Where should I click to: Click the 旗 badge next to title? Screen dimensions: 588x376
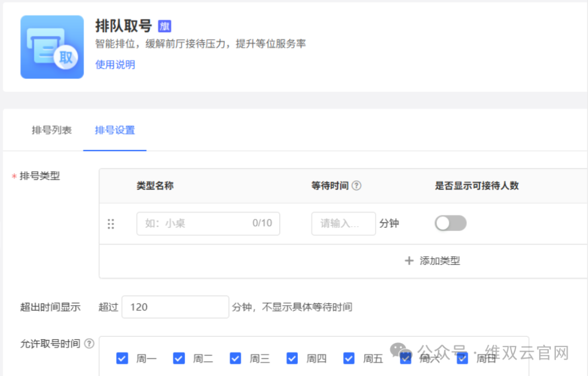(164, 26)
